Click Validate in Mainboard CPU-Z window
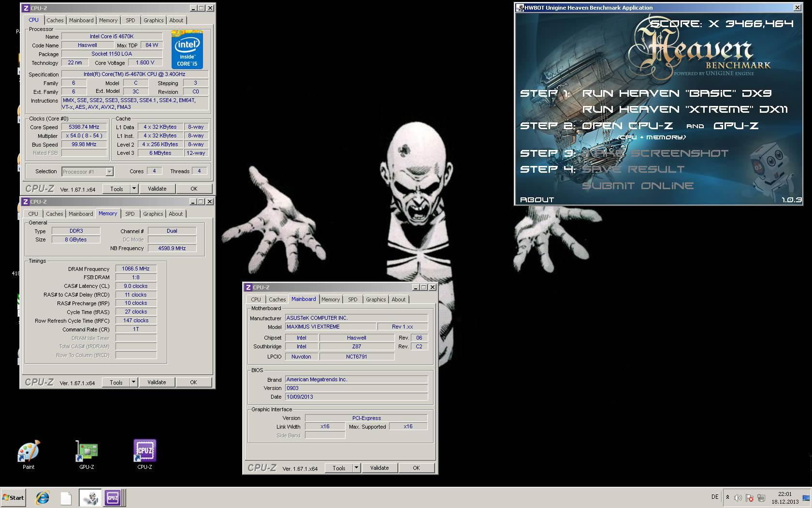The image size is (812, 508). (x=379, y=468)
